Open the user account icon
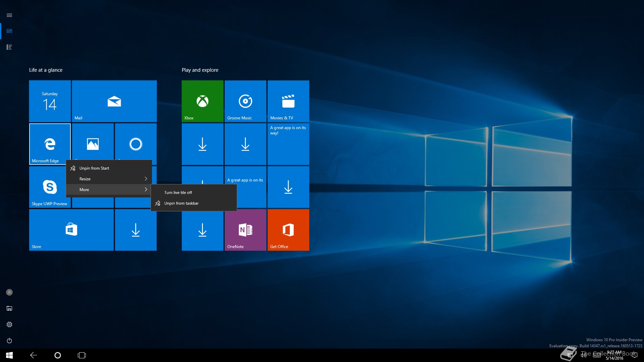 click(x=9, y=292)
